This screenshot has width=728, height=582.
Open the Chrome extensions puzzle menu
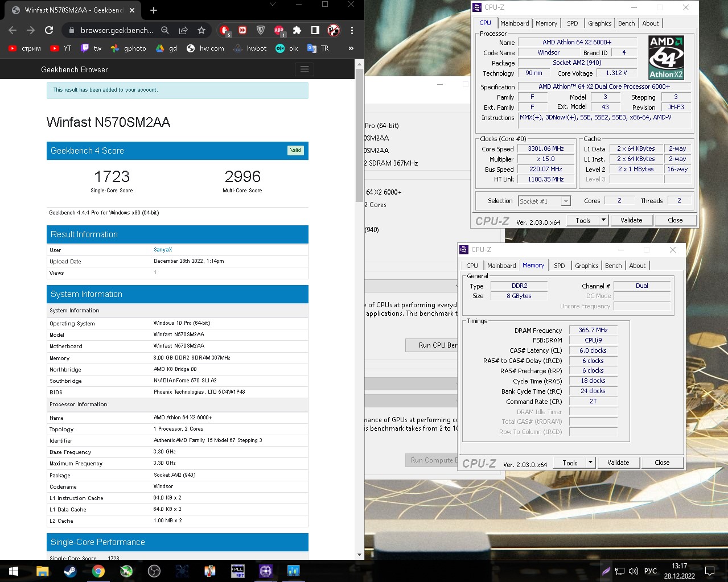[297, 30]
